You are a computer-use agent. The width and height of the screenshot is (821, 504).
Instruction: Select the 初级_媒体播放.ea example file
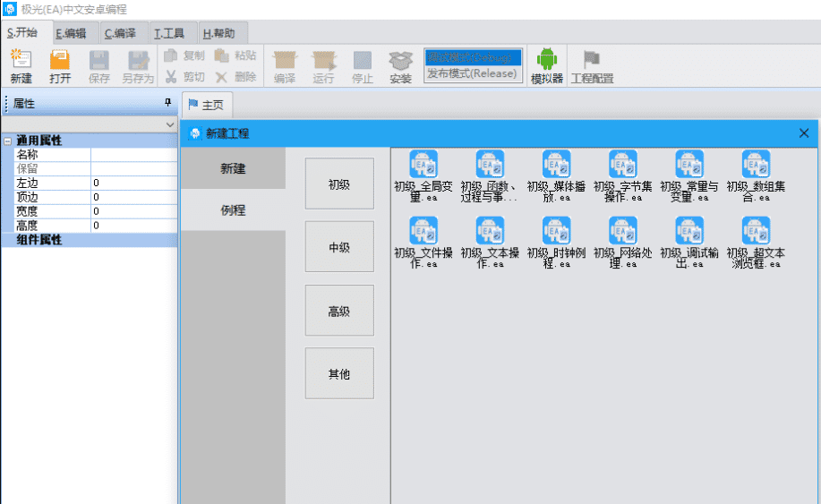tap(556, 175)
